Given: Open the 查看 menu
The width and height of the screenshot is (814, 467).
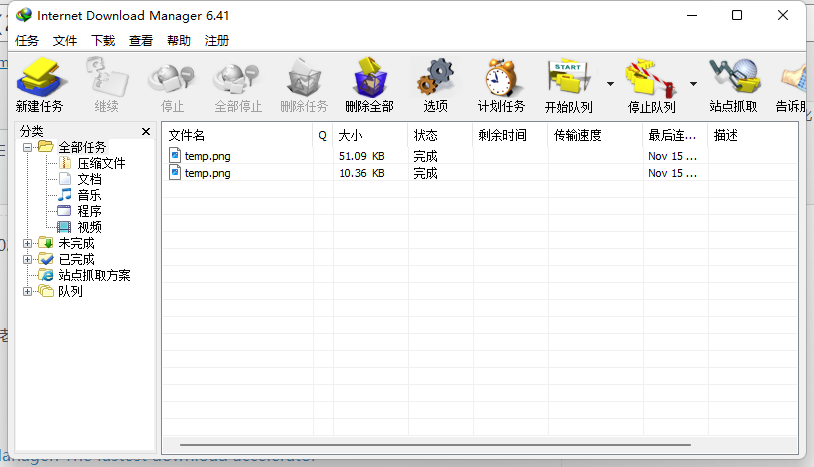Looking at the screenshot, I should 141,40.
